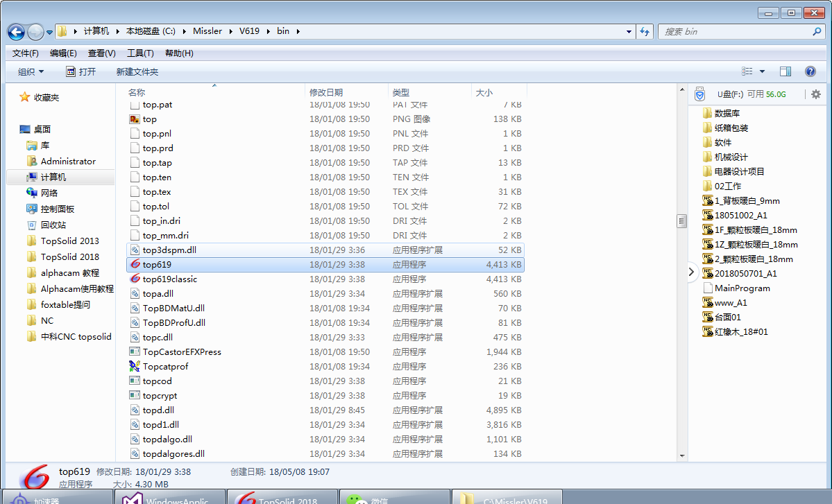Select the top3dspm.dll file icon

point(135,250)
